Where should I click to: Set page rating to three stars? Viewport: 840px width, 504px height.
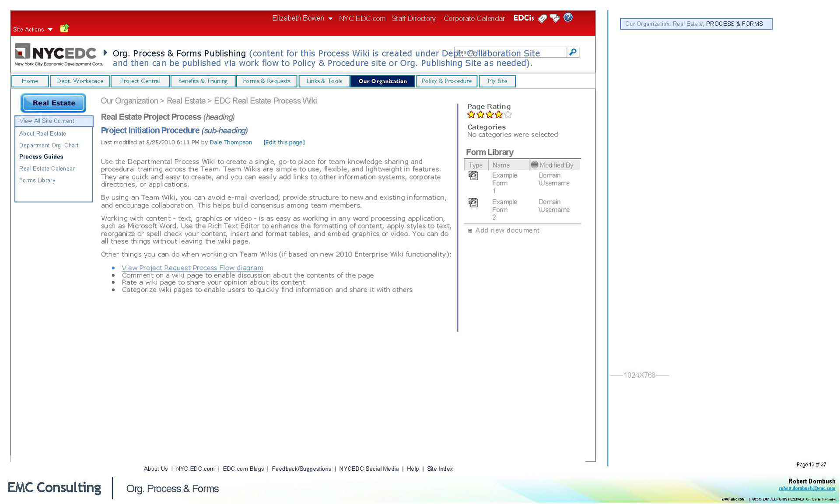point(490,115)
